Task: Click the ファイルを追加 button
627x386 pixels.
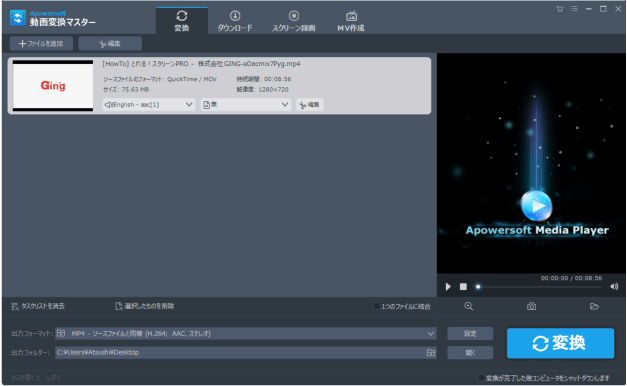Action: 41,44
